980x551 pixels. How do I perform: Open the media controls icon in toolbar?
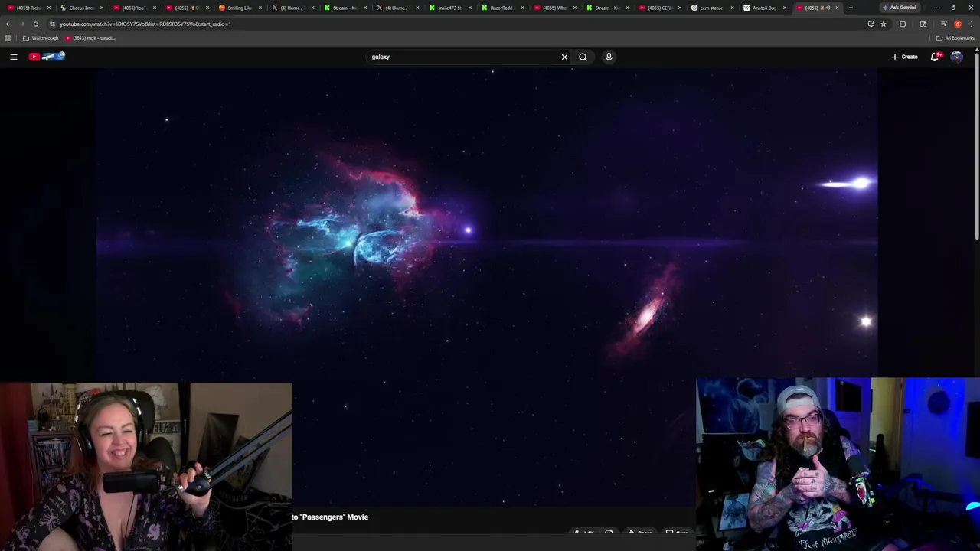point(943,24)
